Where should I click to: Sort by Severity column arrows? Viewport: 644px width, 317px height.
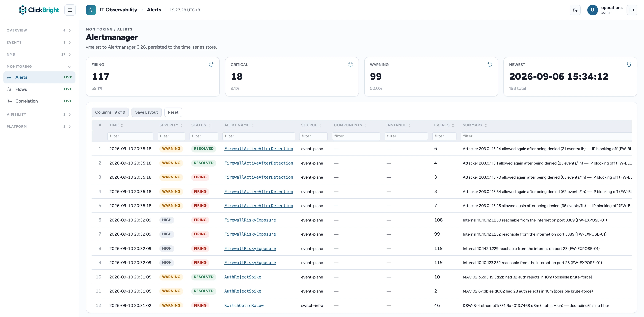[x=181, y=125]
